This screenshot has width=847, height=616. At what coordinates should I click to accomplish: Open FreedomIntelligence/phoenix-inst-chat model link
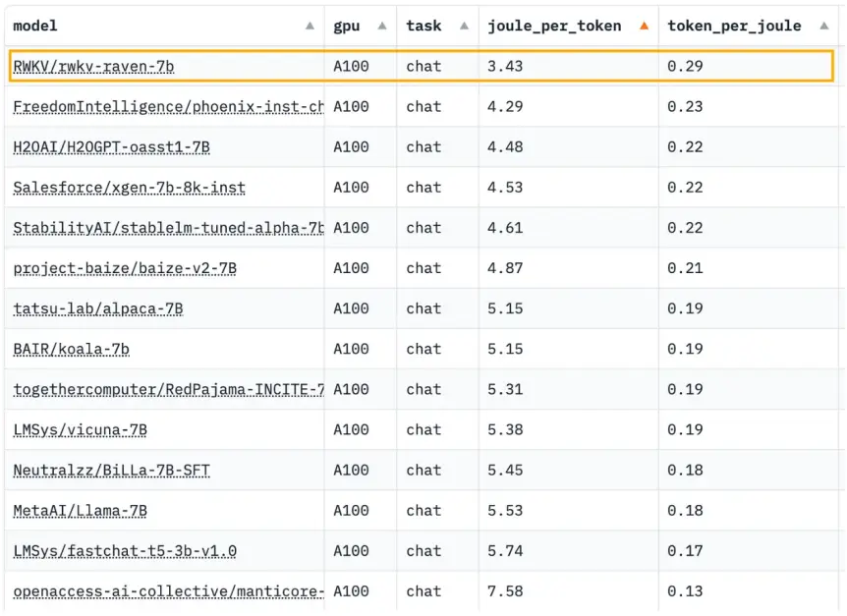169,107
